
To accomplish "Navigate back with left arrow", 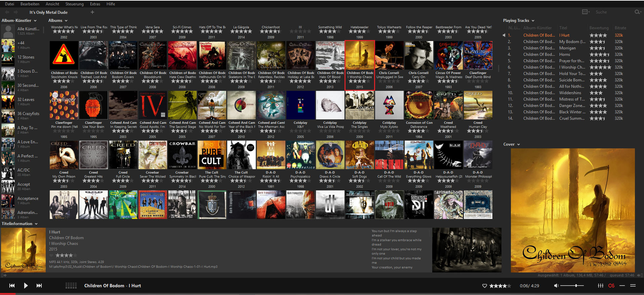I will coord(7,12).
